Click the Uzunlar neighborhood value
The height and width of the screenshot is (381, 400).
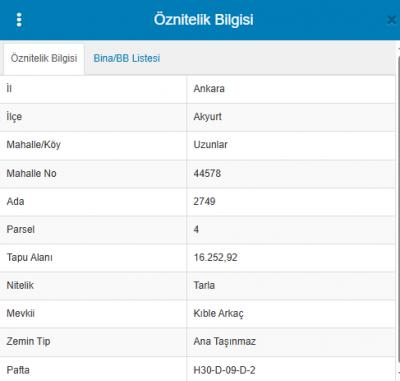coord(210,145)
